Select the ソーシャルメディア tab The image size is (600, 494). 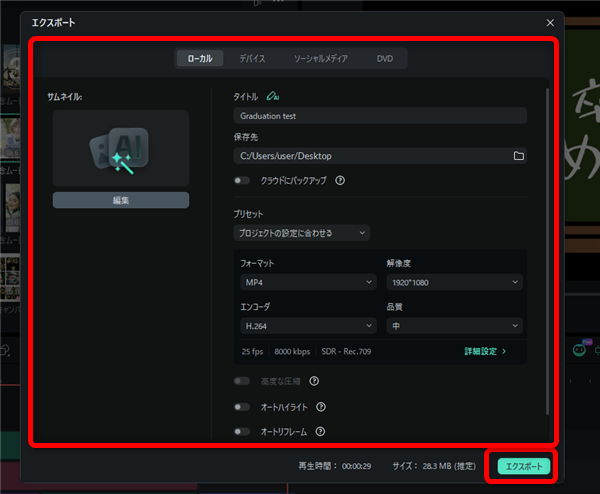click(320, 59)
